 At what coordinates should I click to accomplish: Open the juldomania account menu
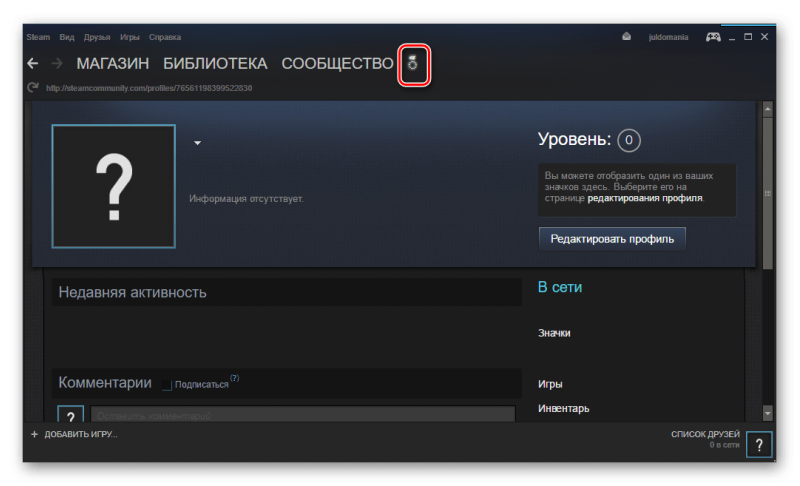tap(668, 37)
